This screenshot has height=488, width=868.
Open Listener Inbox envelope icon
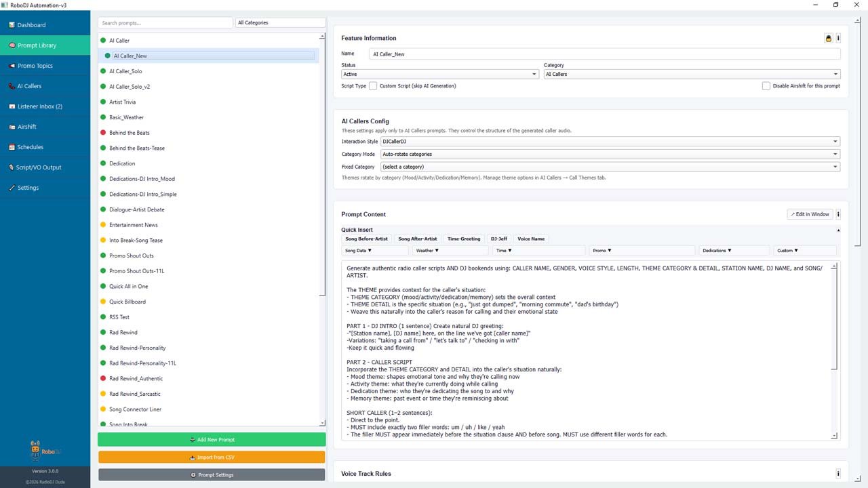(12, 106)
